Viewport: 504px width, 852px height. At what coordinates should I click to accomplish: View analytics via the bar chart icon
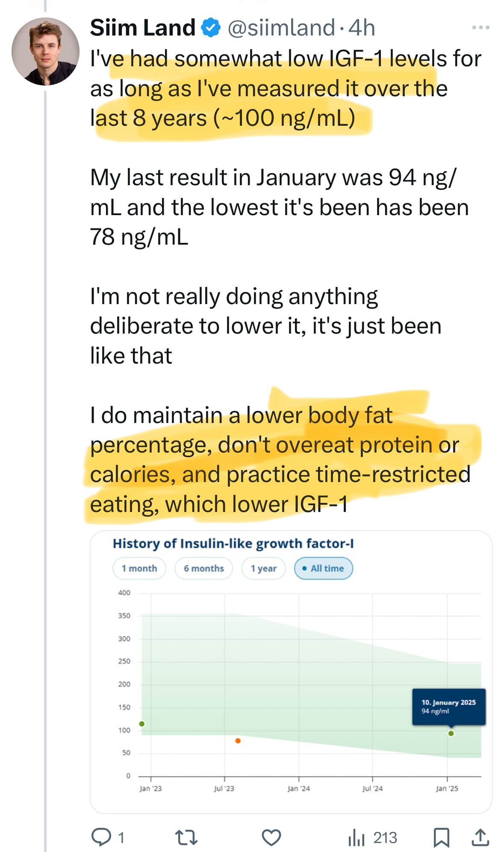pyautogui.click(x=356, y=837)
